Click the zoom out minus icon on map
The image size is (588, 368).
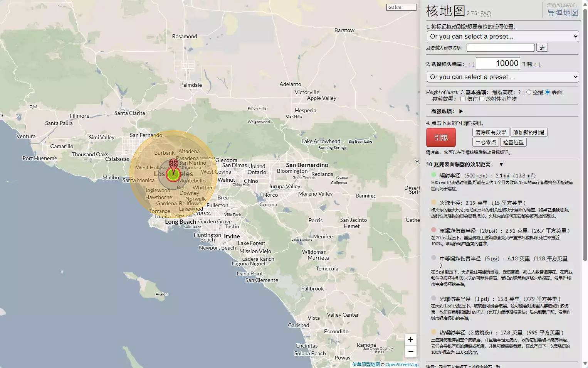[x=410, y=351]
